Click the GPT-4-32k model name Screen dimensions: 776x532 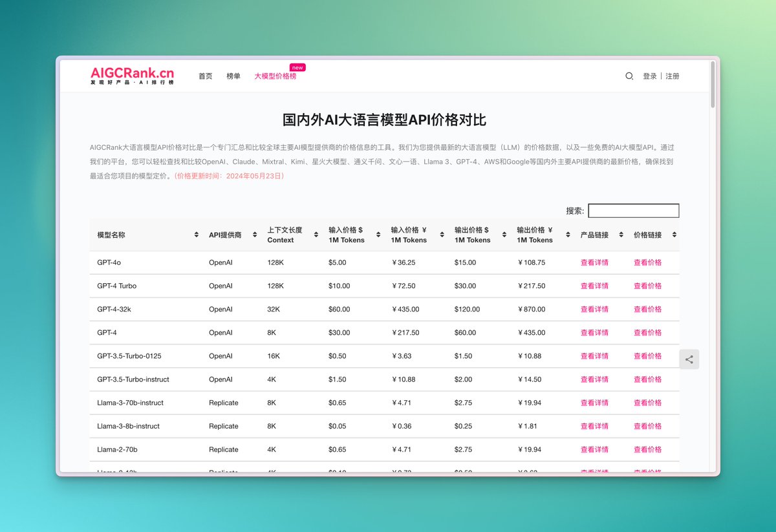point(114,309)
